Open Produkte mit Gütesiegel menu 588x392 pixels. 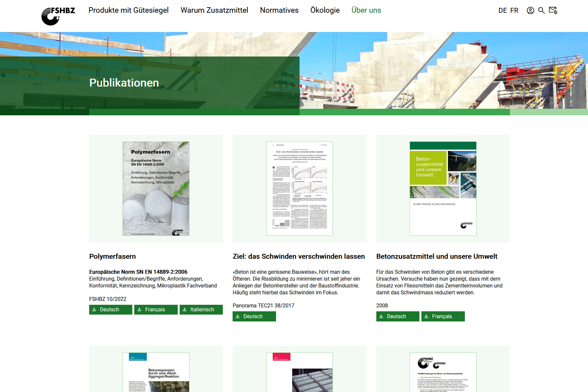(x=128, y=10)
